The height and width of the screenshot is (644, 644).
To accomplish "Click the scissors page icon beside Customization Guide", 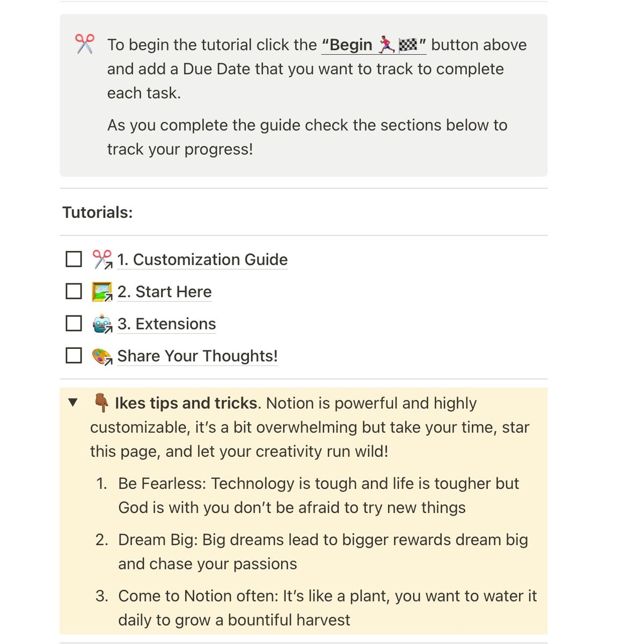I will point(101,259).
